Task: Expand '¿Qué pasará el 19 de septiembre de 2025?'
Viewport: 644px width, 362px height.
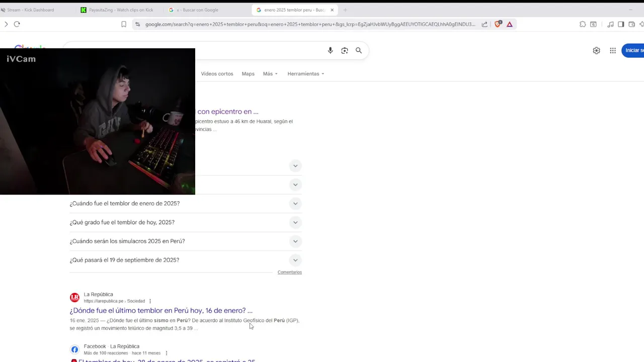Action: click(186, 260)
